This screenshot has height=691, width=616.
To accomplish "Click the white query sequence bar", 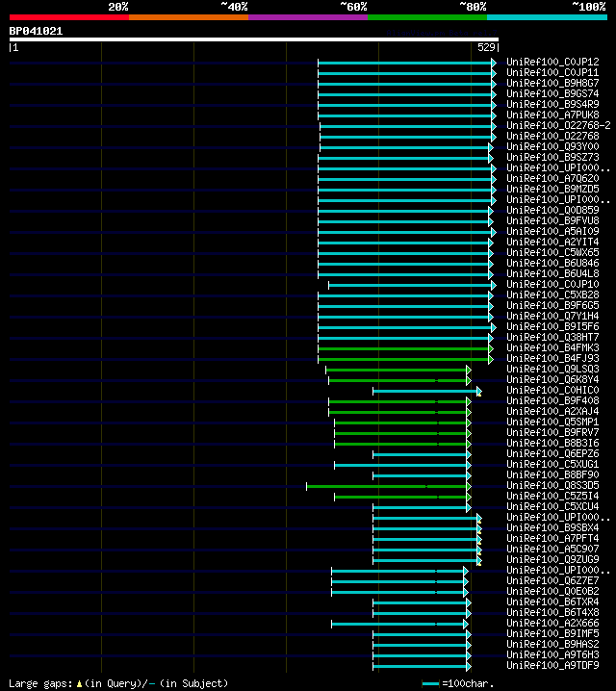I will coord(254,39).
